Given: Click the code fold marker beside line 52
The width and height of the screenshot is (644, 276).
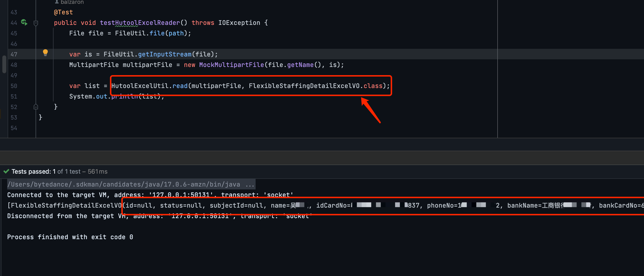Looking at the screenshot, I should coord(36,107).
